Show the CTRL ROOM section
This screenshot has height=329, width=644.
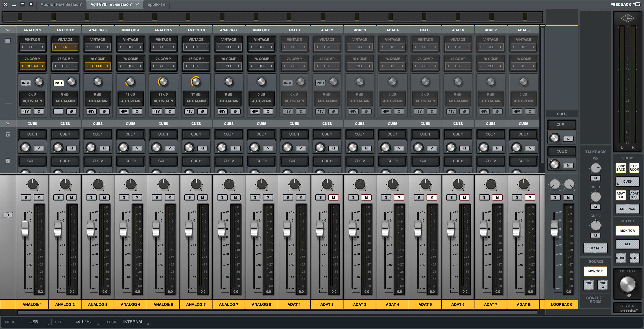coord(634,168)
